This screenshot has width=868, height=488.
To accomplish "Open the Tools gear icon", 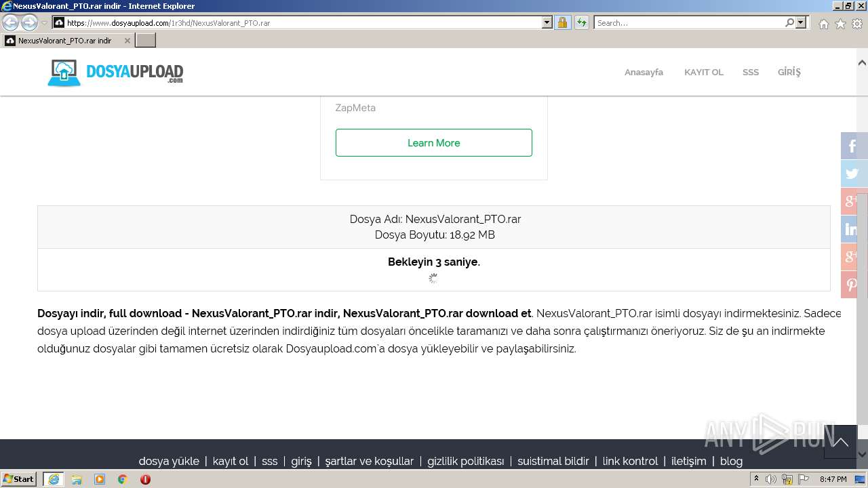I will pos(857,24).
